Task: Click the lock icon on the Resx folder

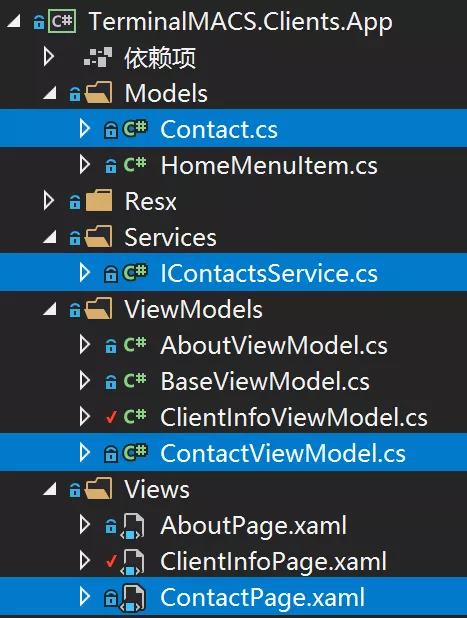Action: click(x=75, y=202)
